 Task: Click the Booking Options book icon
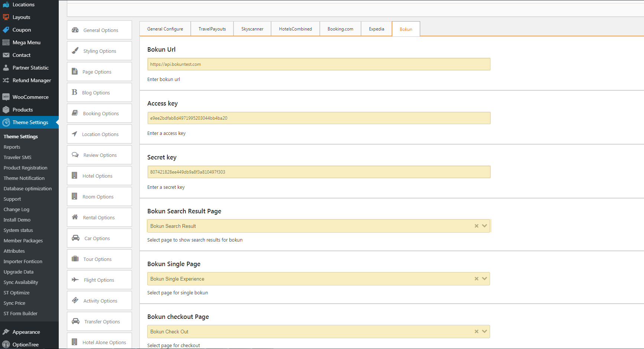point(75,113)
